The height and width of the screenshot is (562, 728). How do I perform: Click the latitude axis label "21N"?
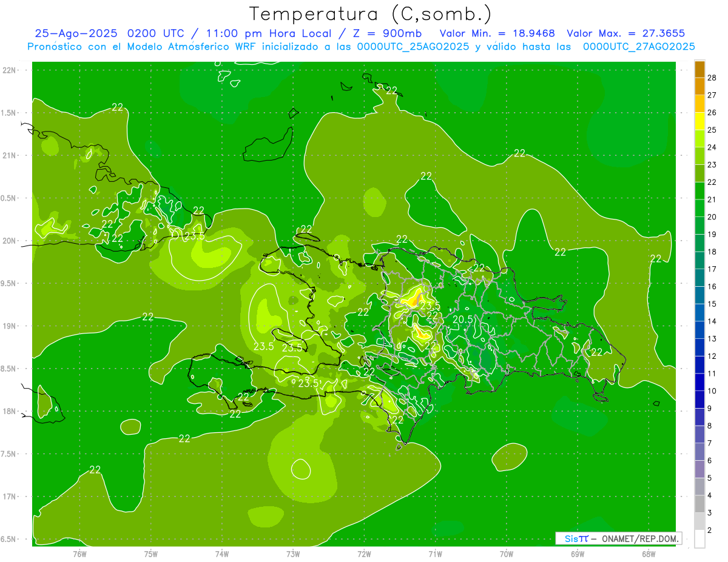[x=10, y=155]
